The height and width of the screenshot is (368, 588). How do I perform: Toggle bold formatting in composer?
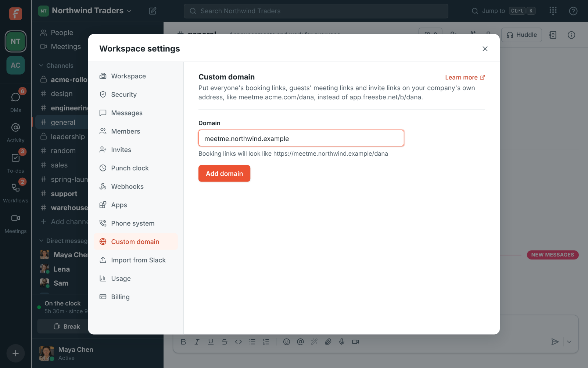tap(183, 342)
